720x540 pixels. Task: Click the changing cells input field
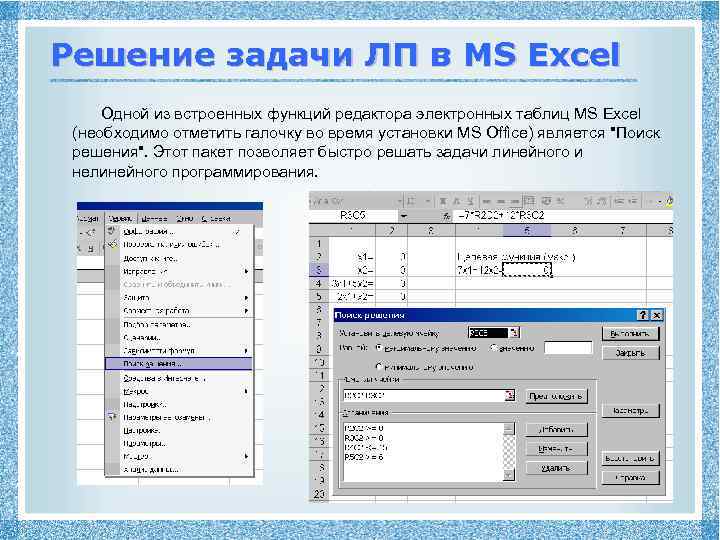point(423,395)
